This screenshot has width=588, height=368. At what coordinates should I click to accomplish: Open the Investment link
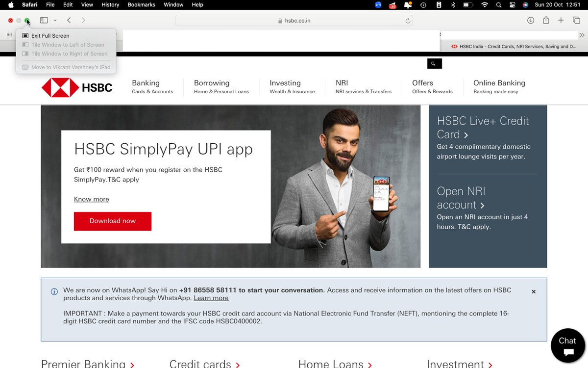tap(460, 364)
